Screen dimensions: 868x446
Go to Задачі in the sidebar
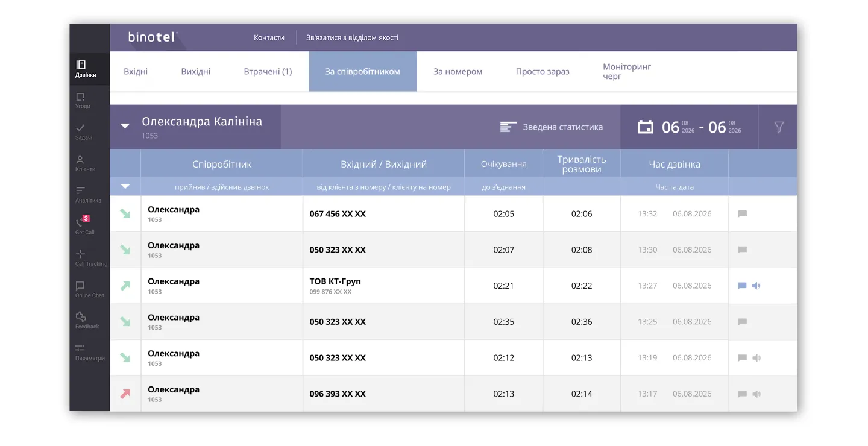tap(83, 131)
